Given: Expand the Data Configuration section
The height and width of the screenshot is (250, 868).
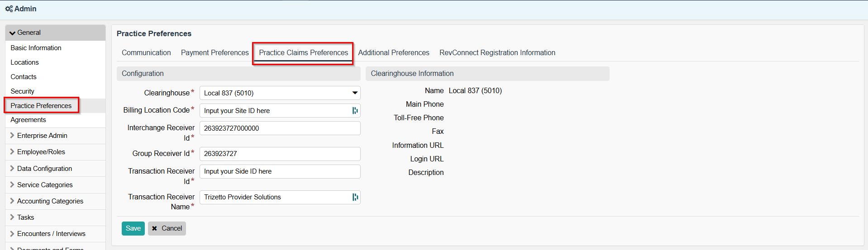Looking at the screenshot, I should pyautogui.click(x=12, y=168).
